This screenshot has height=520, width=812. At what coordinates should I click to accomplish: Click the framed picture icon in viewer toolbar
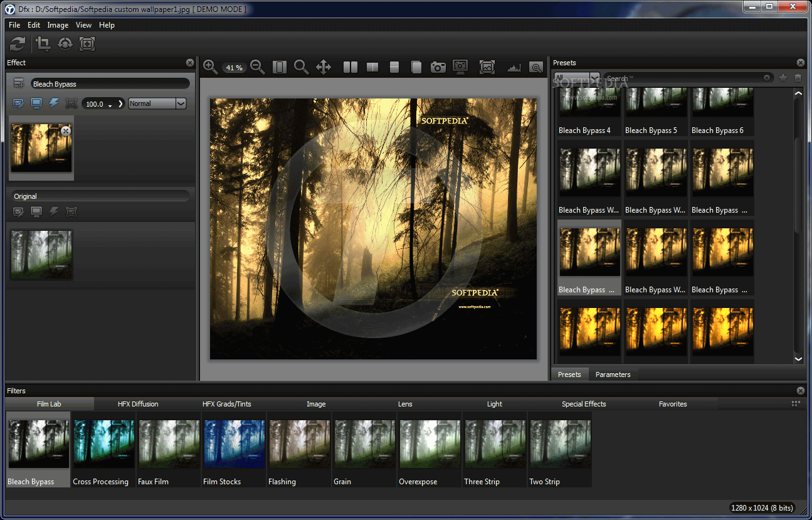[487, 66]
